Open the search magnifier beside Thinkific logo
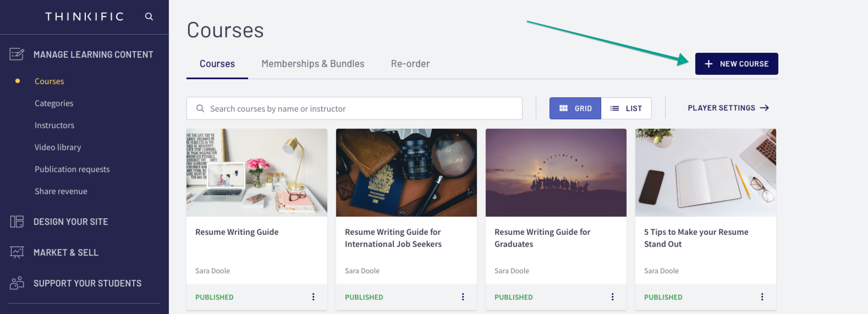868x314 pixels. click(x=149, y=16)
